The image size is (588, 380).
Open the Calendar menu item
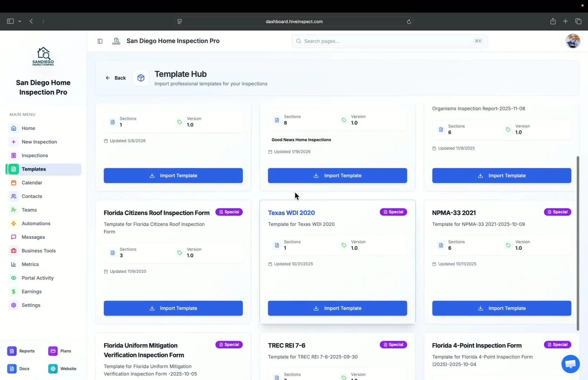44,183
